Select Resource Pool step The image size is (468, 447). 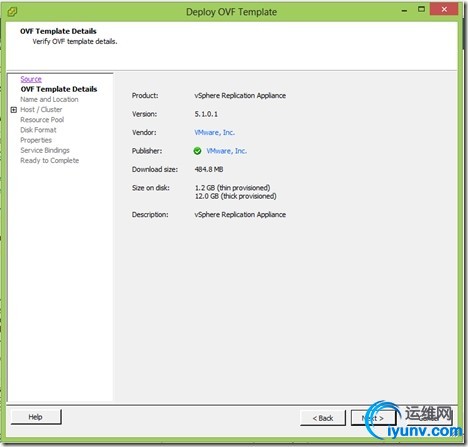click(x=42, y=120)
